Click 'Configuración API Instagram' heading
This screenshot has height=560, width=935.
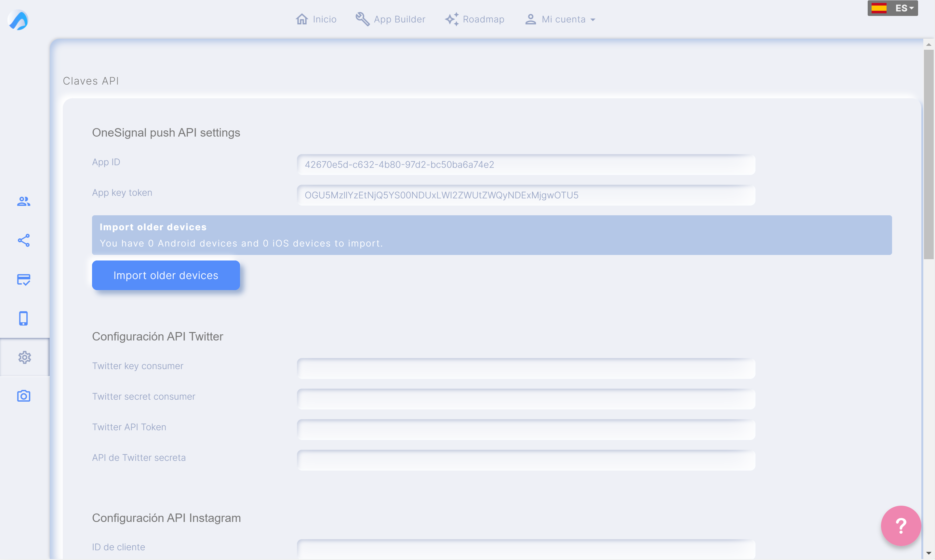[167, 518]
